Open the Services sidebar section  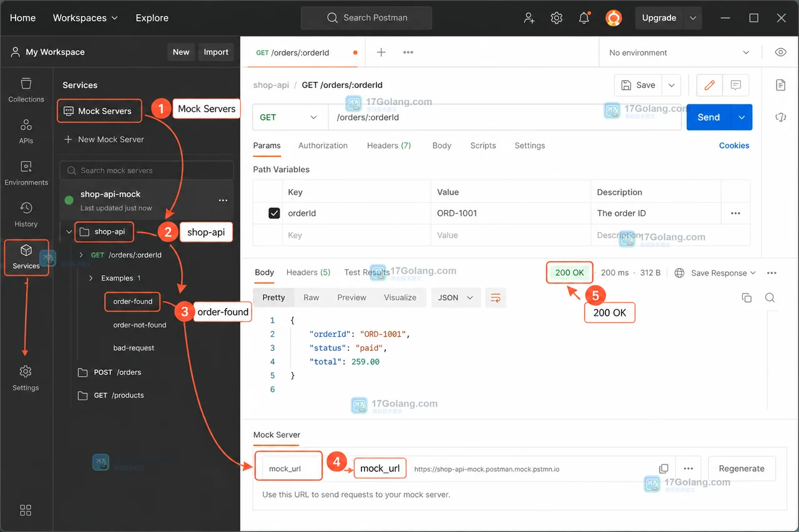click(26, 256)
